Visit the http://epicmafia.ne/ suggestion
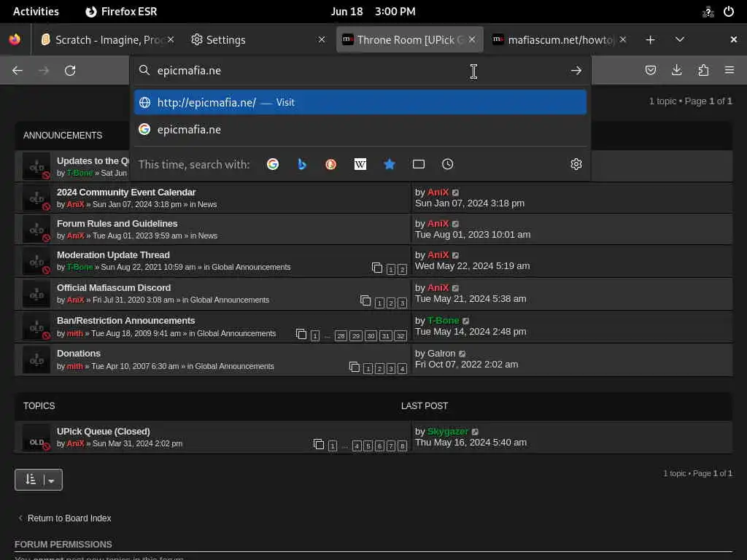The height and width of the screenshot is (560, 747). tap(360, 102)
